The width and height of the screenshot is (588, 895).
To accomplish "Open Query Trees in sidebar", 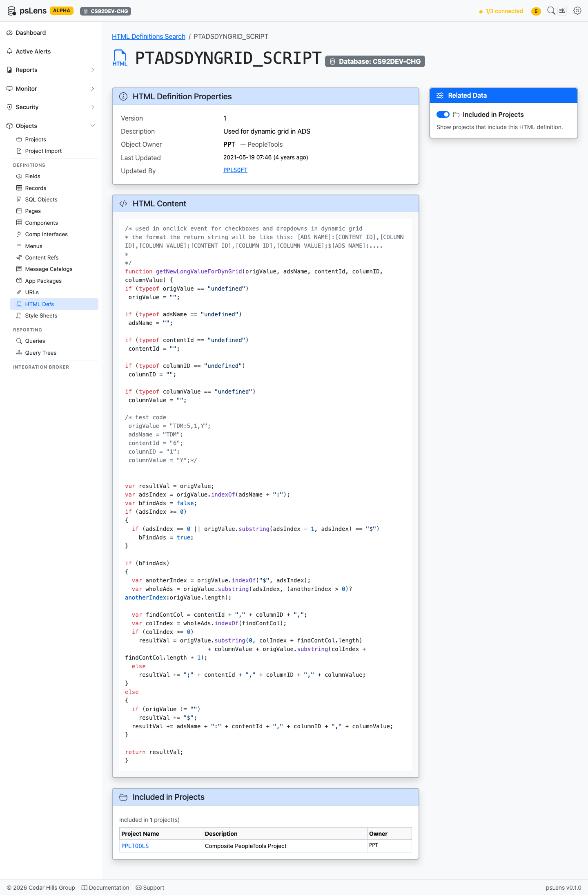I will pos(54,353).
